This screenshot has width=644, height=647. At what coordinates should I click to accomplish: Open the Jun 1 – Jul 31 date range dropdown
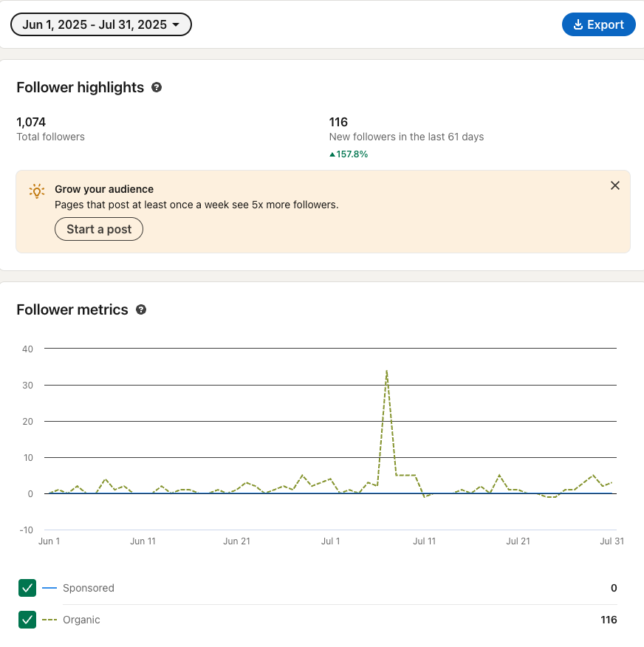pos(100,24)
